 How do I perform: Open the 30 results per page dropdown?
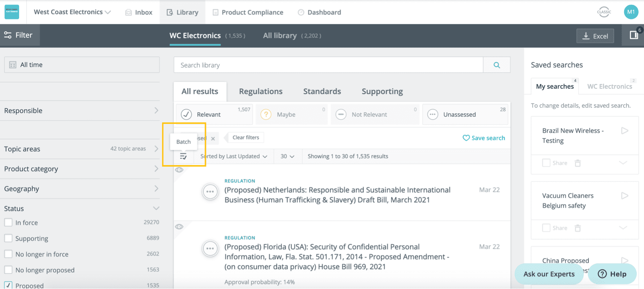coord(287,156)
